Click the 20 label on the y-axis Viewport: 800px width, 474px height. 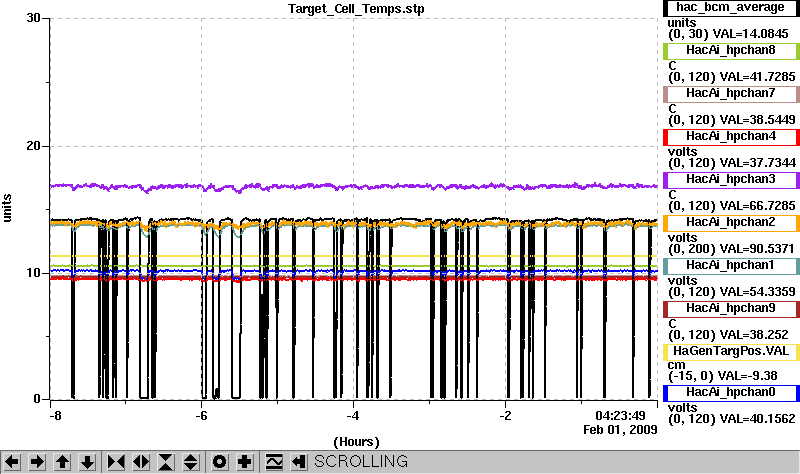point(34,146)
